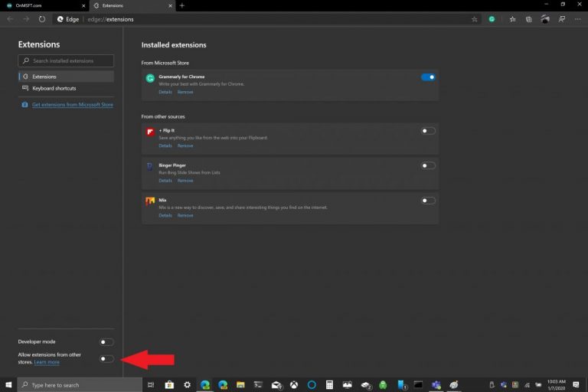Viewport: 588px width, 392px height.
Task: Enable the Flip It extension
Action: pyautogui.click(x=428, y=131)
